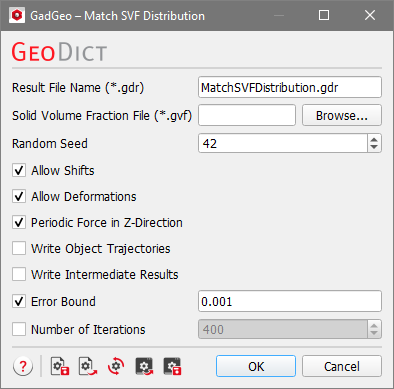
Task: Cancel the Match SVF Distribution dialog
Action: pos(342,366)
